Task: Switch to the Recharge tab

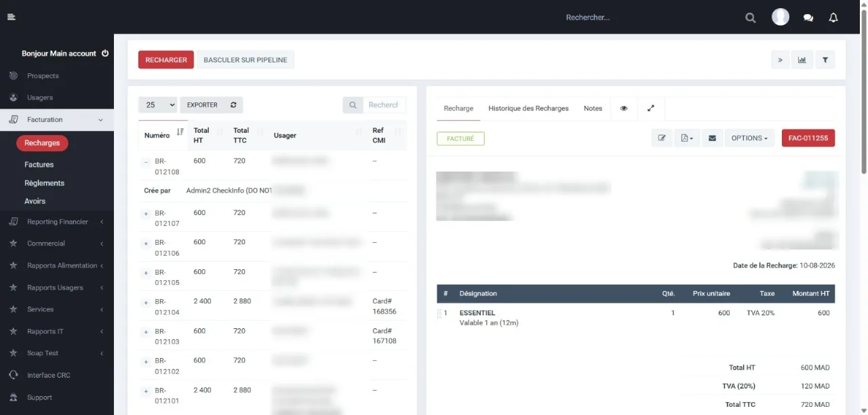Action: (458, 108)
